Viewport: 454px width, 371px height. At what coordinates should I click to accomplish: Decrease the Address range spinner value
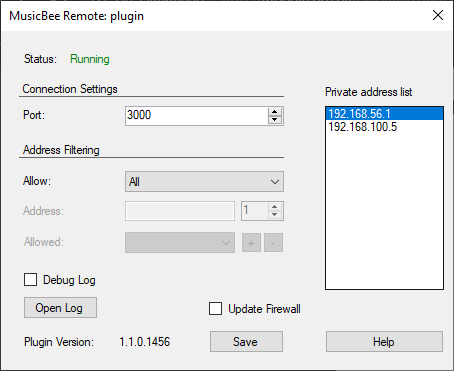[274, 214]
